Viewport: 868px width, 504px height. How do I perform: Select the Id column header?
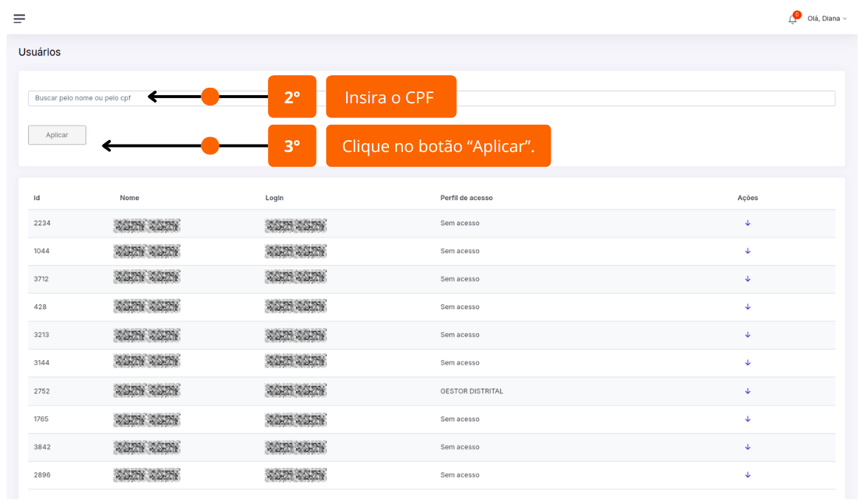click(x=37, y=198)
